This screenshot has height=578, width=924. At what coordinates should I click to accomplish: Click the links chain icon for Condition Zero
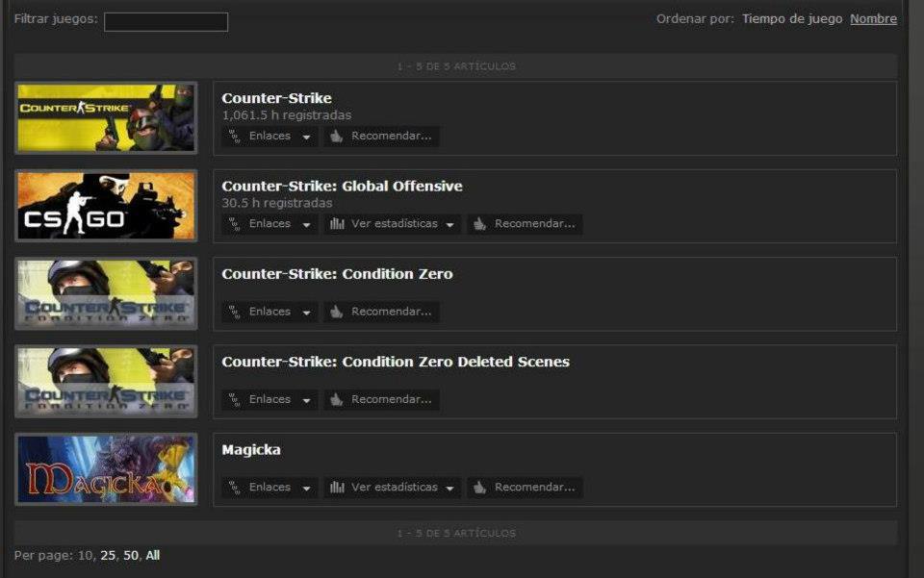point(235,312)
